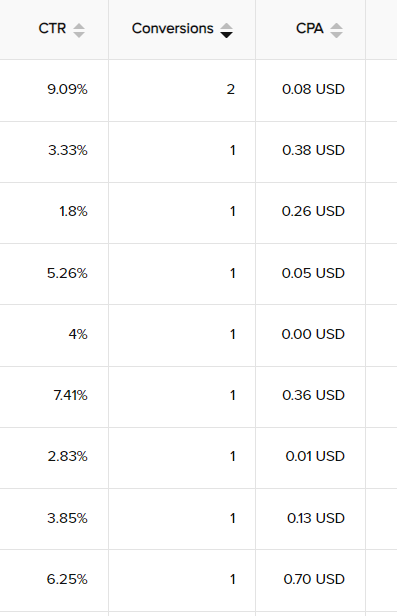Select the CTR column header label
The height and width of the screenshot is (616, 397).
[x=52, y=28]
